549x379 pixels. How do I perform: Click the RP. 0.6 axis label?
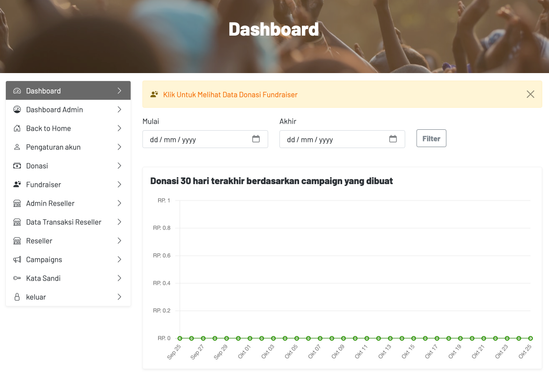(x=162, y=255)
